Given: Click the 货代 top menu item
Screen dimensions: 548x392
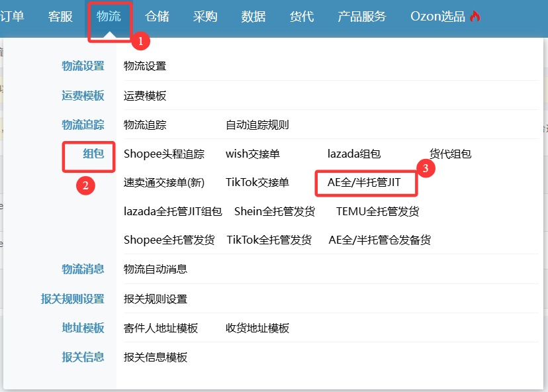Looking at the screenshot, I should 302,17.
